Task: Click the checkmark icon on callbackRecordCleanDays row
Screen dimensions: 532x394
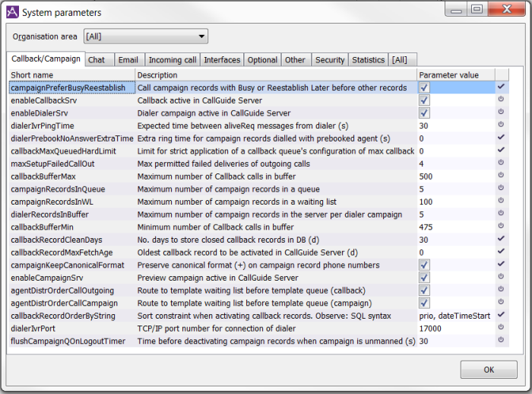Action: 500,240
